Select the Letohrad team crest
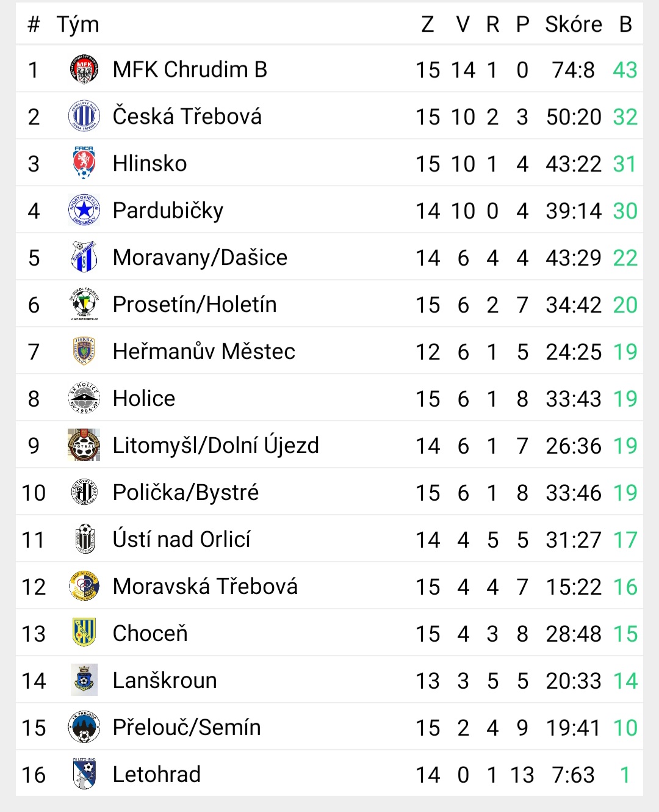The height and width of the screenshot is (812, 659). tap(84, 774)
